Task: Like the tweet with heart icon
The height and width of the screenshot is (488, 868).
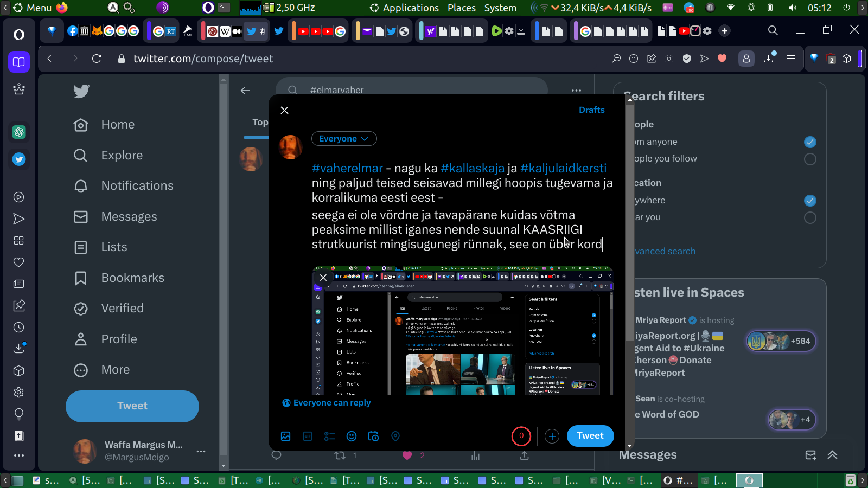Action: click(407, 455)
